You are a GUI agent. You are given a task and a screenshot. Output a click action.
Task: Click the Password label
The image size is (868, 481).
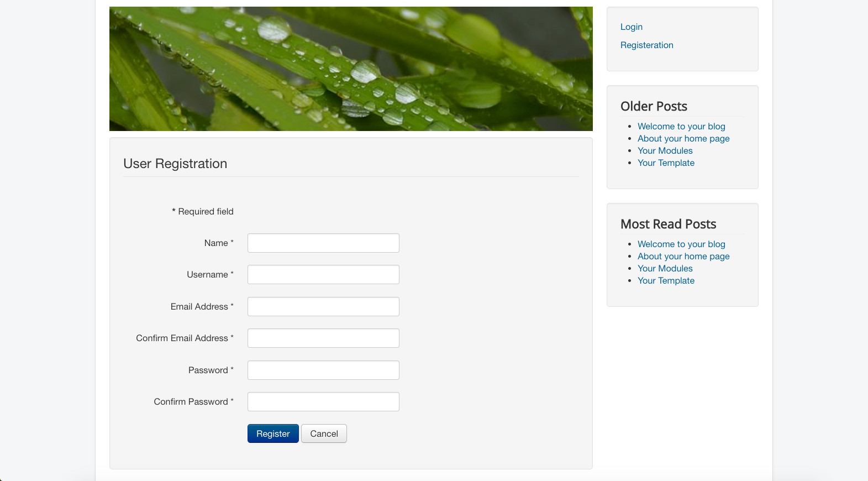[x=211, y=370]
